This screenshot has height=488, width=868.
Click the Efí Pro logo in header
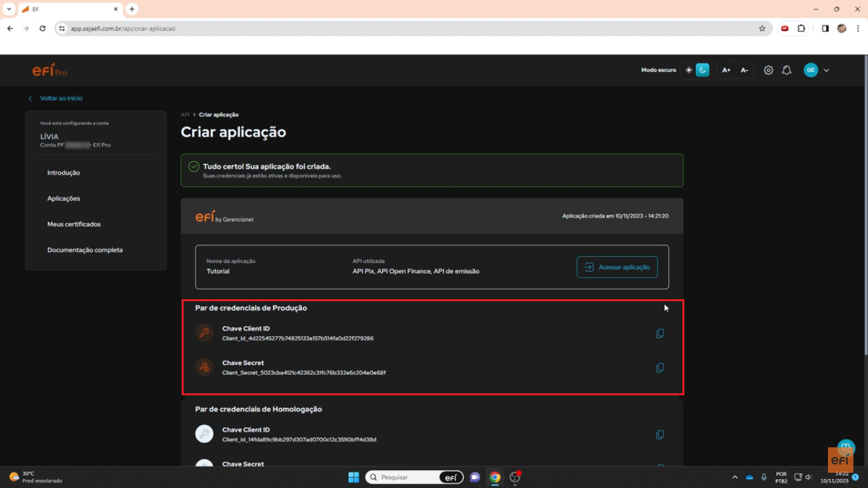50,70
